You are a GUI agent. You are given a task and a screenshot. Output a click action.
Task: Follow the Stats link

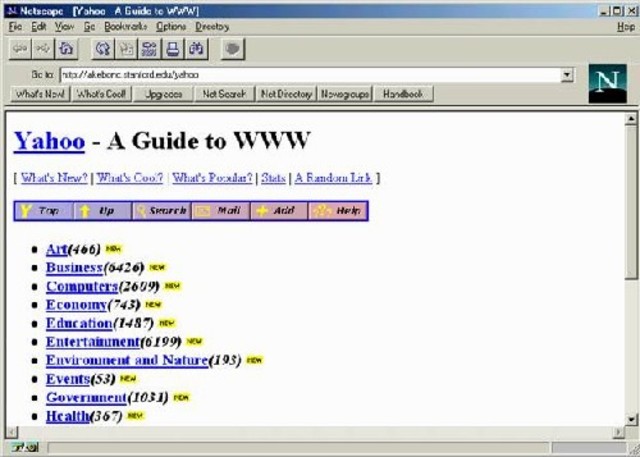point(273,178)
